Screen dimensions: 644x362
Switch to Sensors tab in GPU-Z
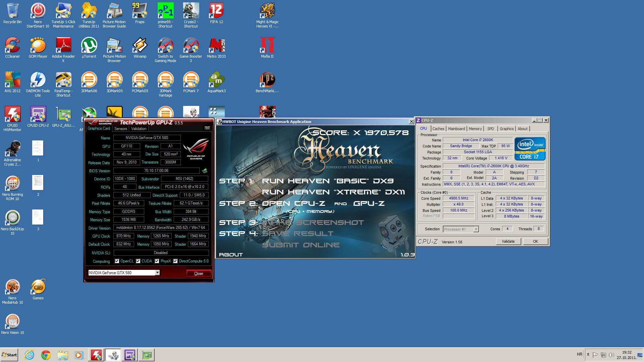(x=121, y=129)
